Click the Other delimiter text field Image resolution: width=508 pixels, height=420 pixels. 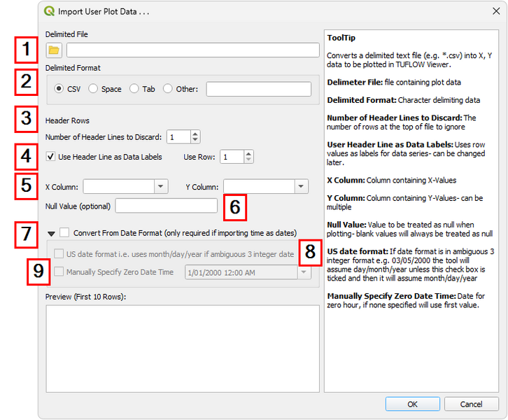258,89
